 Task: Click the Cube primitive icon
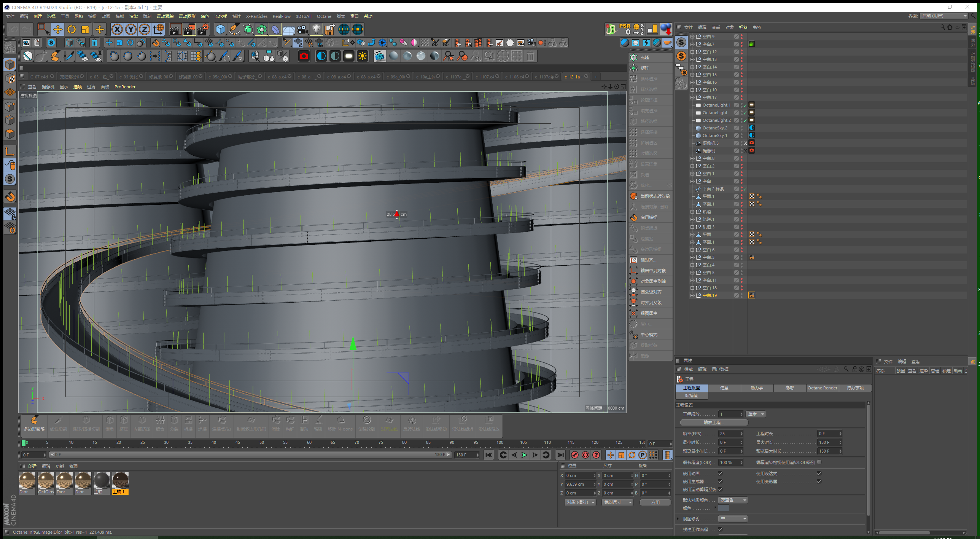point(220,29)
